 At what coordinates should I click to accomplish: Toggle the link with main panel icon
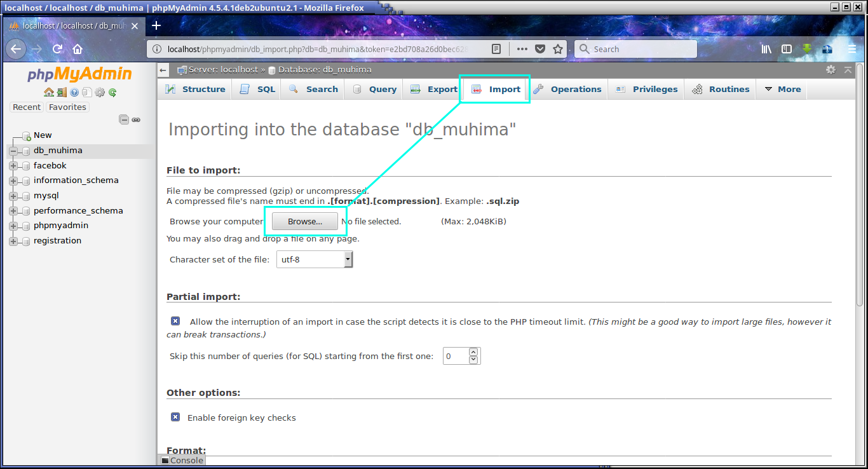[x=136, y=119]
